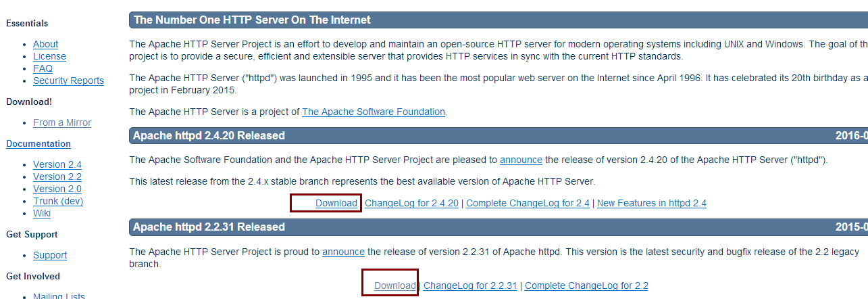
Task: Click the License link
Action: point(49,56)
